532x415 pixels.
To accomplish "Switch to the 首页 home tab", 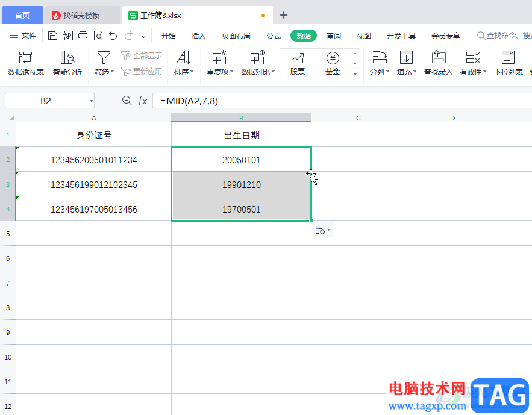I will [22, 15].
